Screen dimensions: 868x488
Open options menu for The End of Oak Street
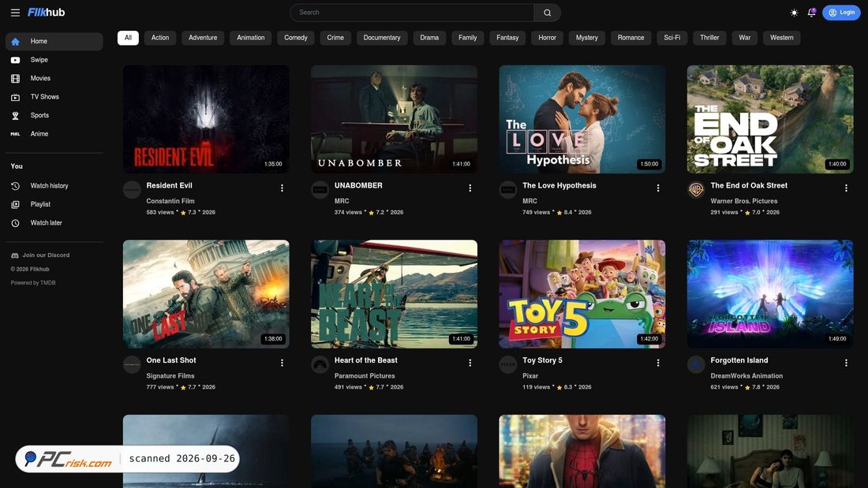(847, 188)
